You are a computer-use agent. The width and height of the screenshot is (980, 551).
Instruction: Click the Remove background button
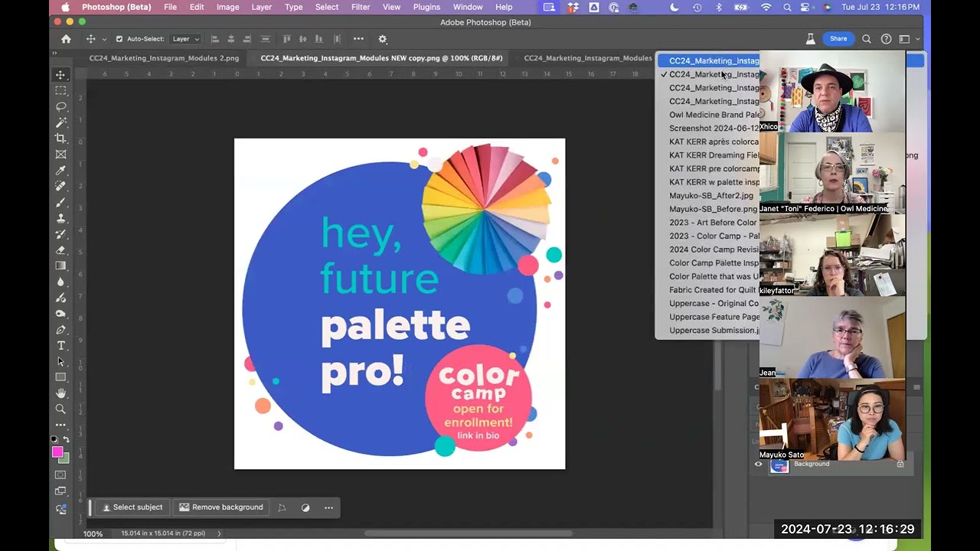(221, 507)
